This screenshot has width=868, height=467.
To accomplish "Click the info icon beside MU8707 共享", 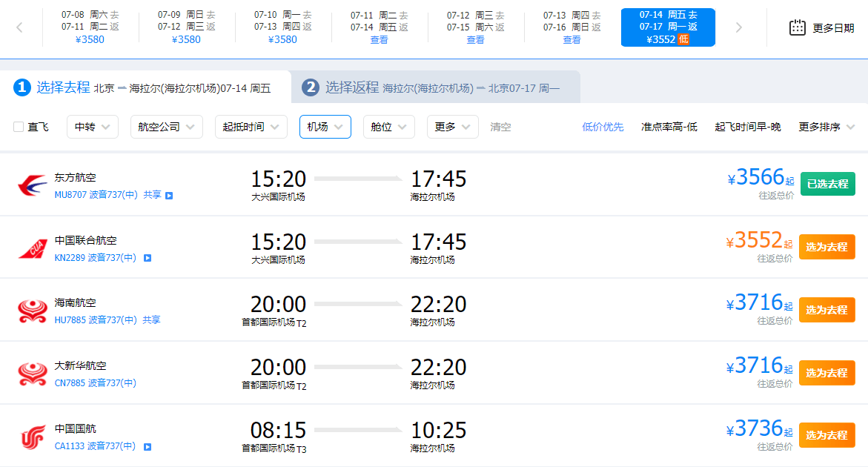I will tap(169, 196).
